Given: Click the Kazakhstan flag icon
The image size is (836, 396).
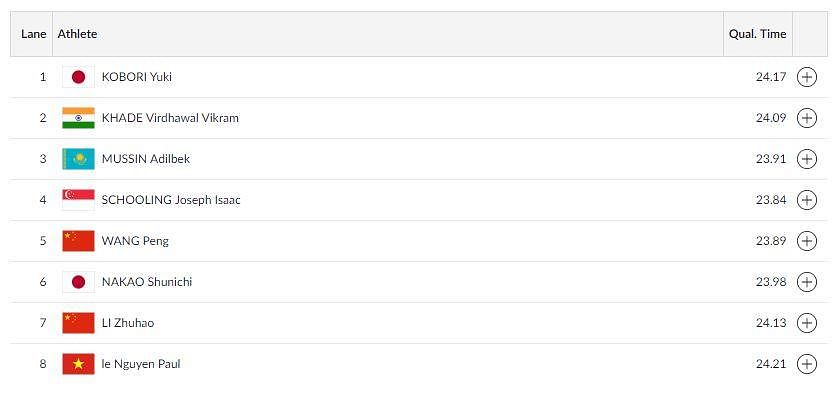Looking at the screenshot, I should (78, 159).
